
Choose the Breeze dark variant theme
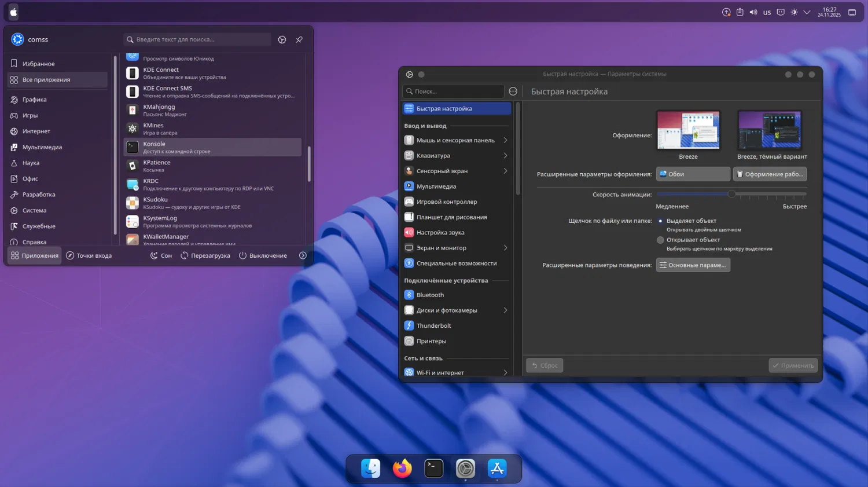click(770, 130)
